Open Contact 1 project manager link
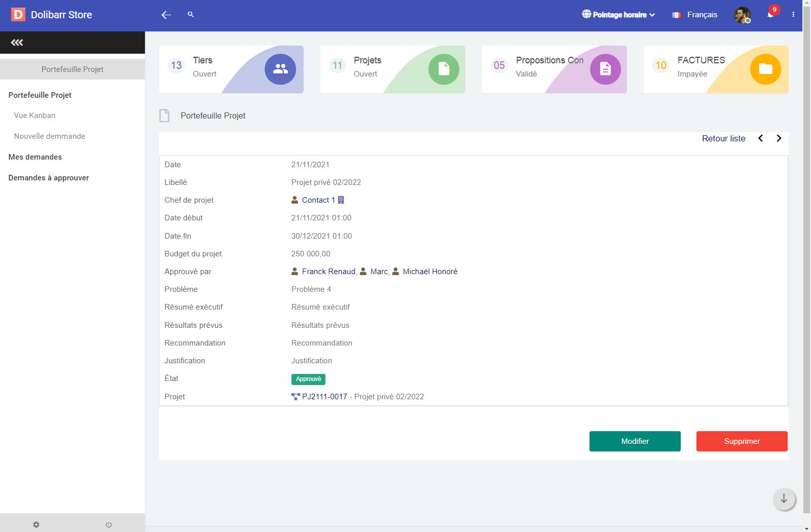811x532 pixels. tap(318, 200)
